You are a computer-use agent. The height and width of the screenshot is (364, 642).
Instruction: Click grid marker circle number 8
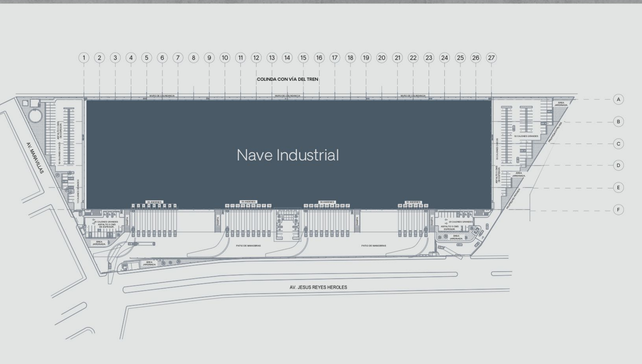(193, 58)
